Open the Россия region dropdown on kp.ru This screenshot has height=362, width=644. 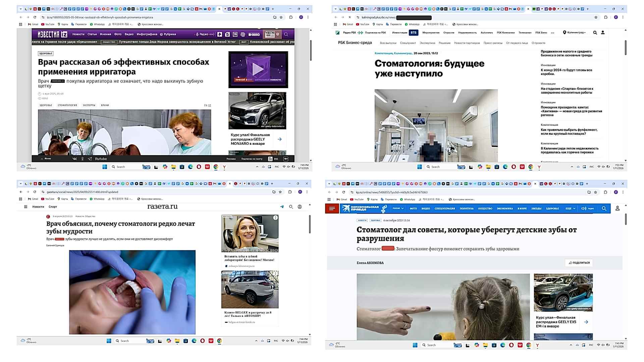[x=398, y=208]
